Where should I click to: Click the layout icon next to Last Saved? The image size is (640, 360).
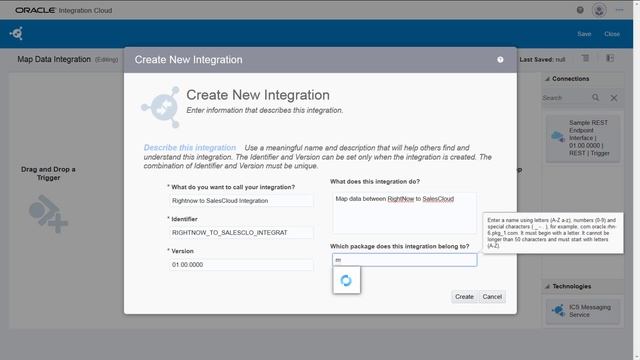pos(585,58)
